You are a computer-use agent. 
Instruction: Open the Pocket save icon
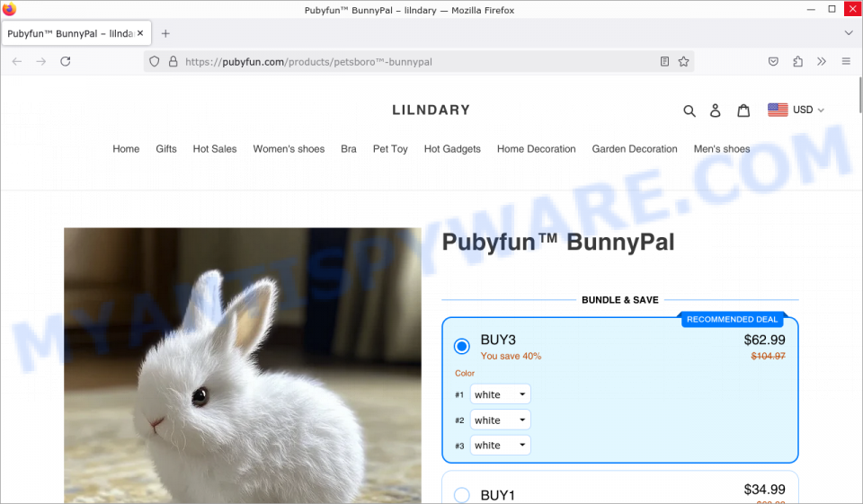click(x=773, y=62)
